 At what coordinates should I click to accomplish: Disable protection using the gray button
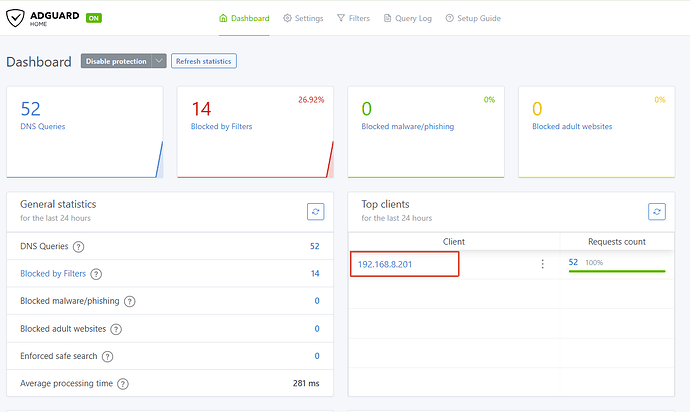pos(116,61)
